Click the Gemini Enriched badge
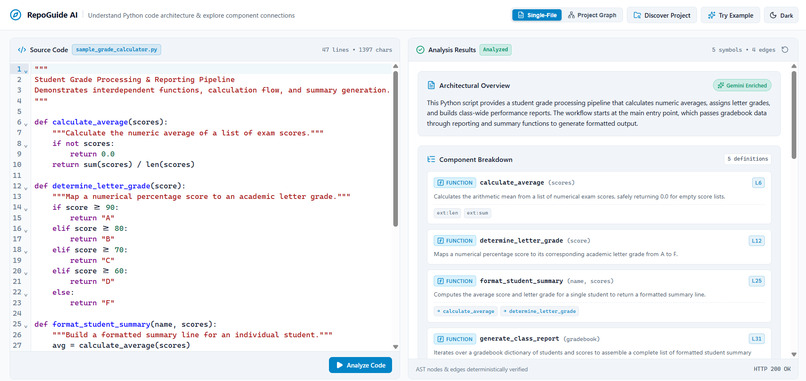 (x=742, y=85)
